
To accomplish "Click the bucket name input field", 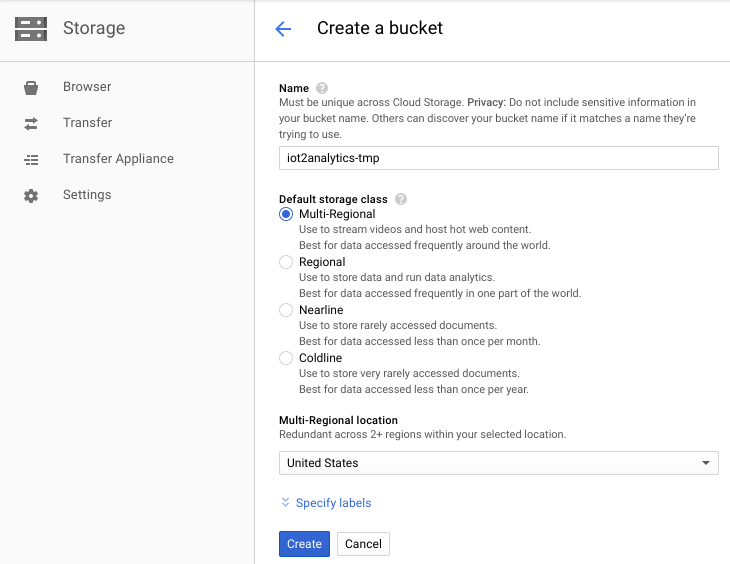I will pyautogui.click(x=498, y=158).
